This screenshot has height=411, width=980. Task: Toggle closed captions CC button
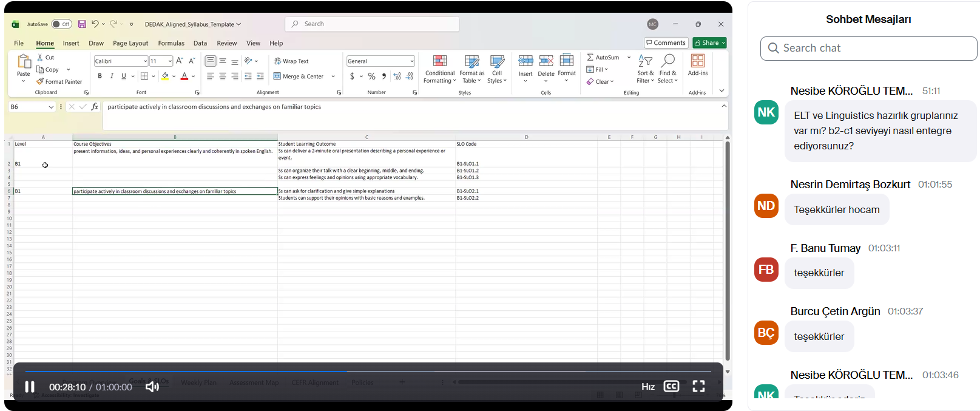pos(671,387)
